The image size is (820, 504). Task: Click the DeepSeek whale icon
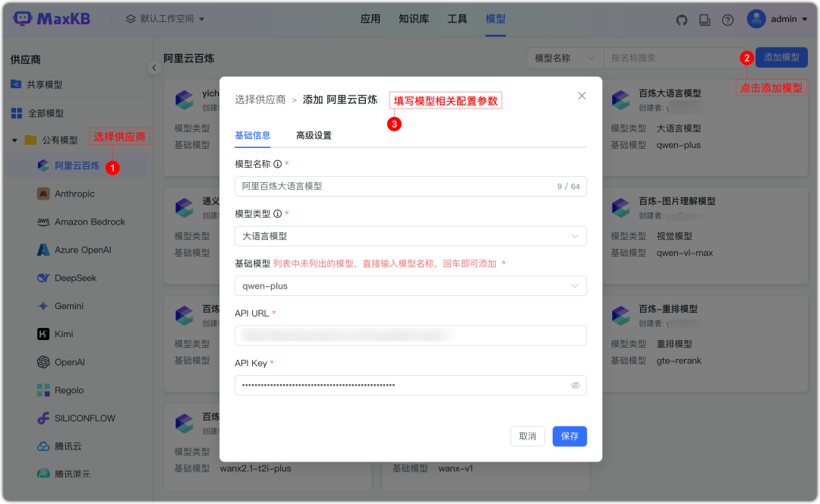[43, 278]
